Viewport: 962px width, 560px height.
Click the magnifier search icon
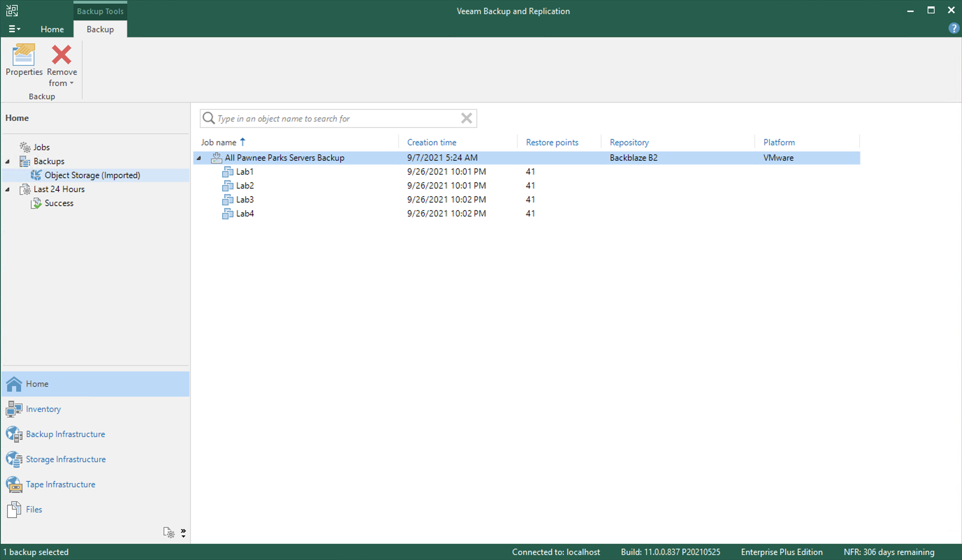pos(209,118)
